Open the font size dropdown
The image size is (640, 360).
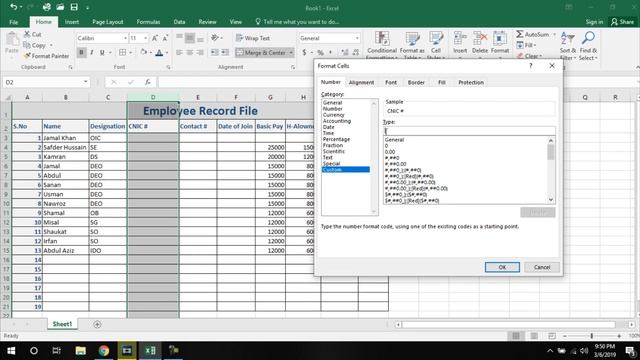(146, 38)
